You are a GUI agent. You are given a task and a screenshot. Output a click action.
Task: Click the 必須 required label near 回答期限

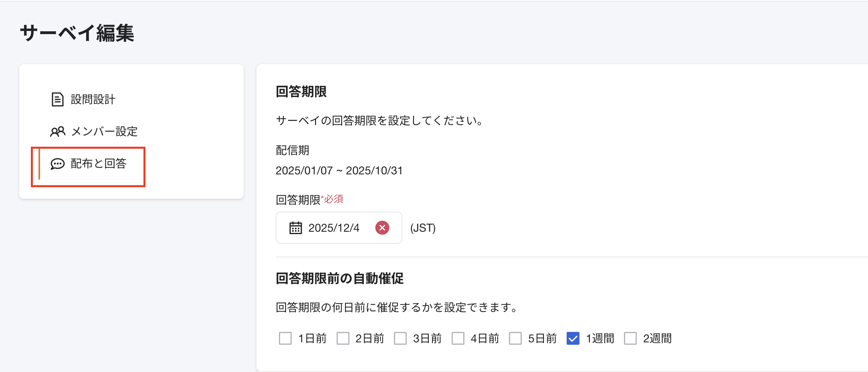[332, 198]
